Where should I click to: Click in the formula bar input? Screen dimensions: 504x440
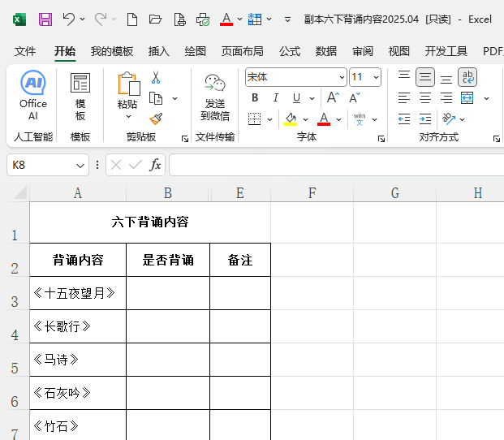(336, 165)
